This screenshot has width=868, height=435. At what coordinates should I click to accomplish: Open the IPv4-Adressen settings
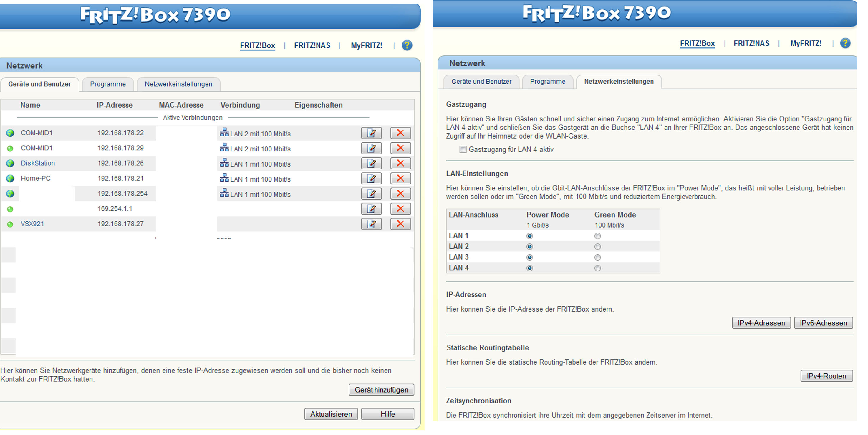tap(761, 323)
